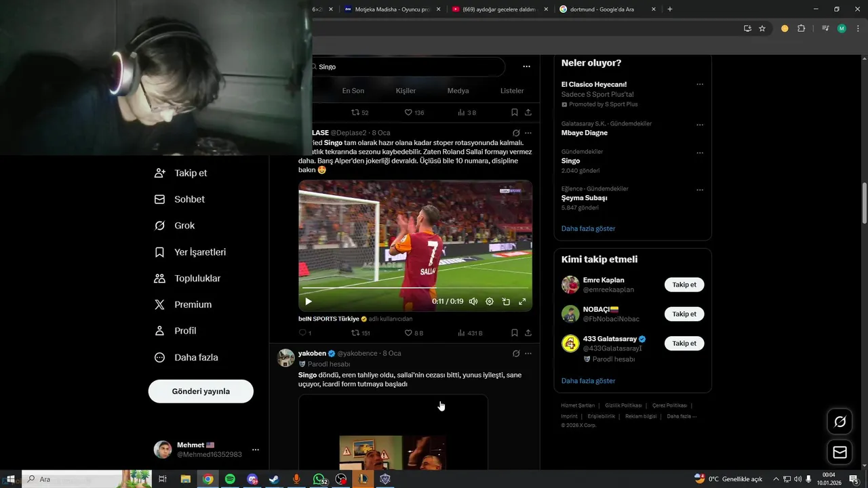This screenshot has height=488, width=868.
Task: Switch to the En Son tab
Action: tap(353, 91)
